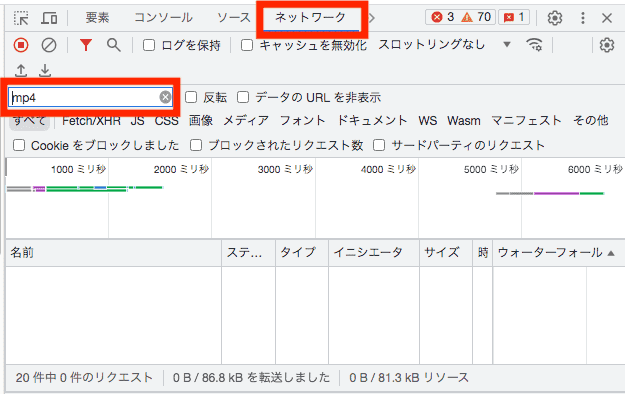Clear the network log
This screenshot has width=625, height=394.
pos(49,45)
